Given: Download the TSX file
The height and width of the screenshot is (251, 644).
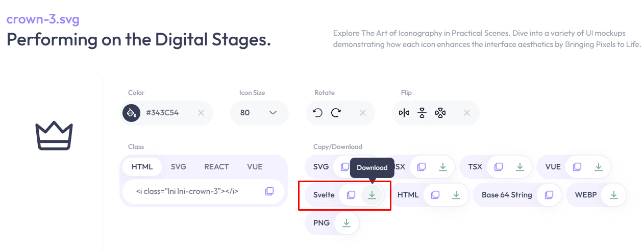Looking at the screenshot, I should [520, 167].
